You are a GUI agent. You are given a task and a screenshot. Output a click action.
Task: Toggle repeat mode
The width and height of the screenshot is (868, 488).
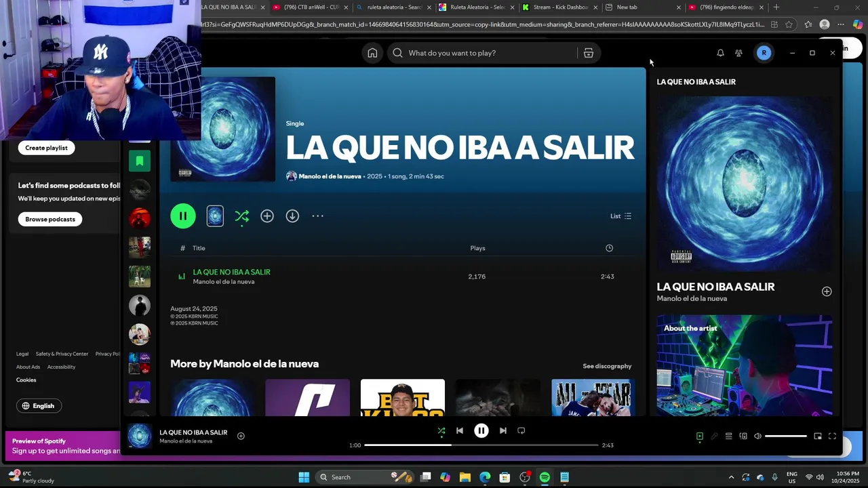(x=521, y=430)
